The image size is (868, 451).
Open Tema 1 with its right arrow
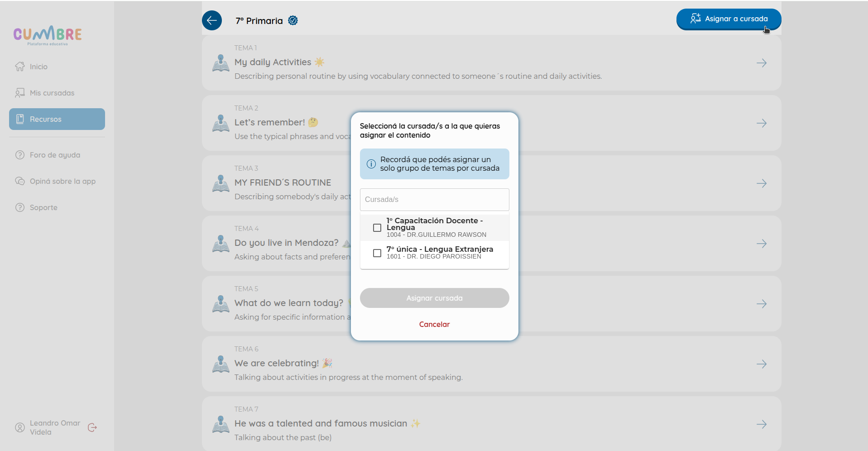click(x=762, y=63)
